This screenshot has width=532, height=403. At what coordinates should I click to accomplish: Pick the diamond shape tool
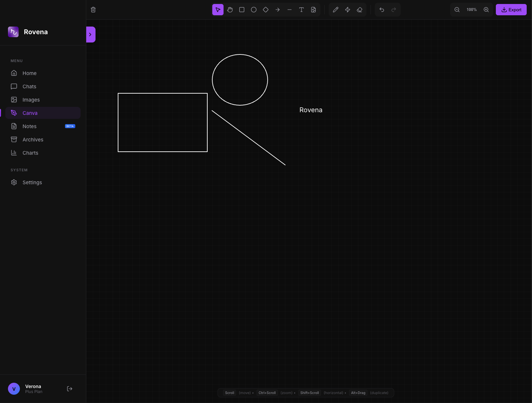click(266, 10)
